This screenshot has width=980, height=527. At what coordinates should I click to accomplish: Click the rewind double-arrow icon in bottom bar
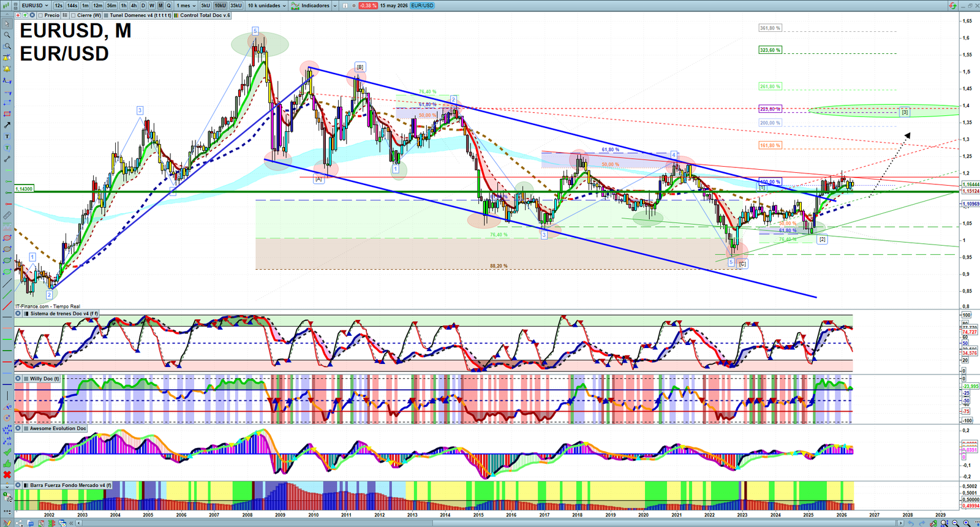[71, 523]
